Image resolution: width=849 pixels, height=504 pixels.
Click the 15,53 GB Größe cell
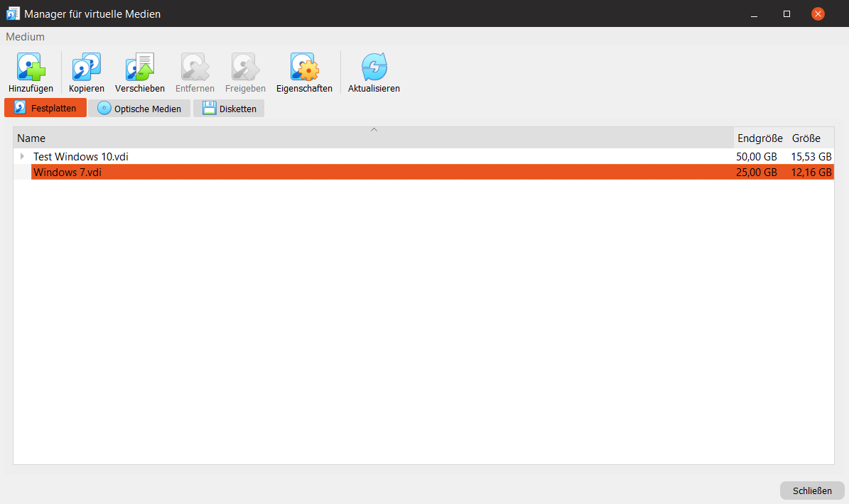[x=811, y=157]
